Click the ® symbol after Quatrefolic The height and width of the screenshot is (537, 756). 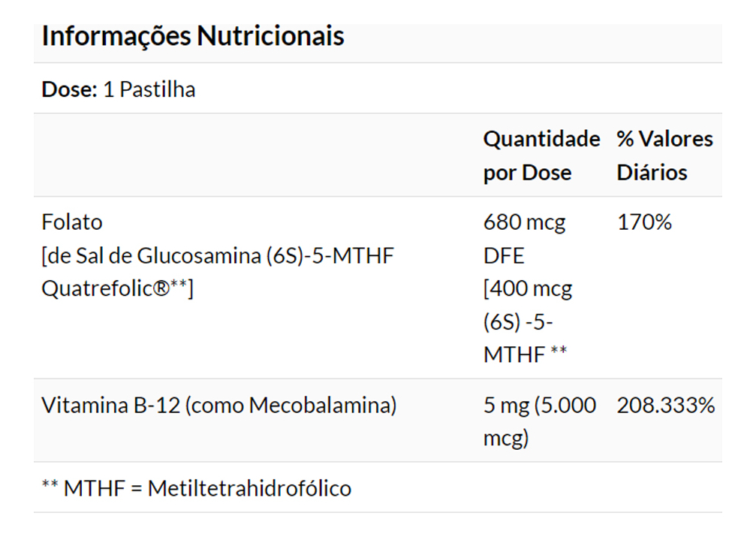[x=161, y=288]
